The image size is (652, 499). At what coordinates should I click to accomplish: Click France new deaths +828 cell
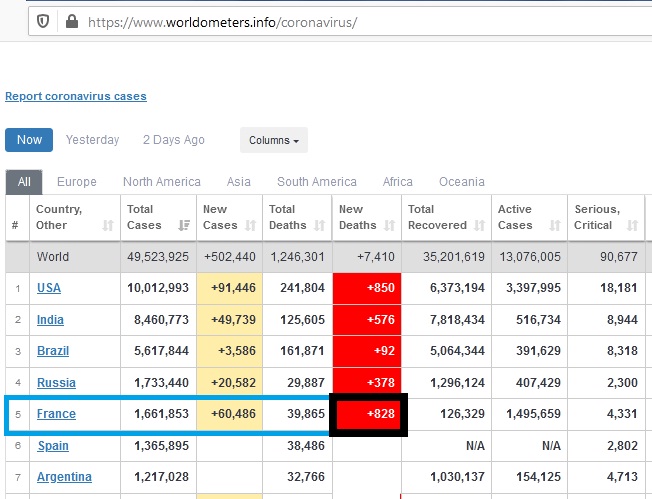[x=368, y=414]
